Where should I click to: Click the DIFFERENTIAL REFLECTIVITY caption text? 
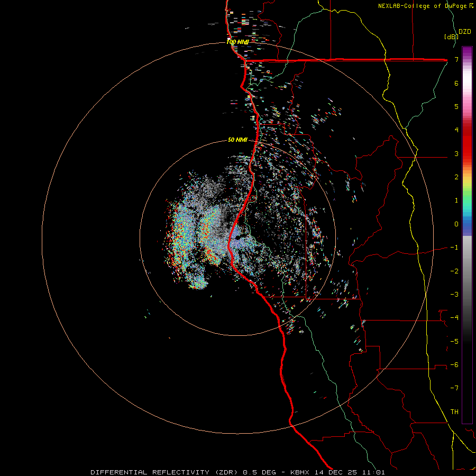click(150, 472)
